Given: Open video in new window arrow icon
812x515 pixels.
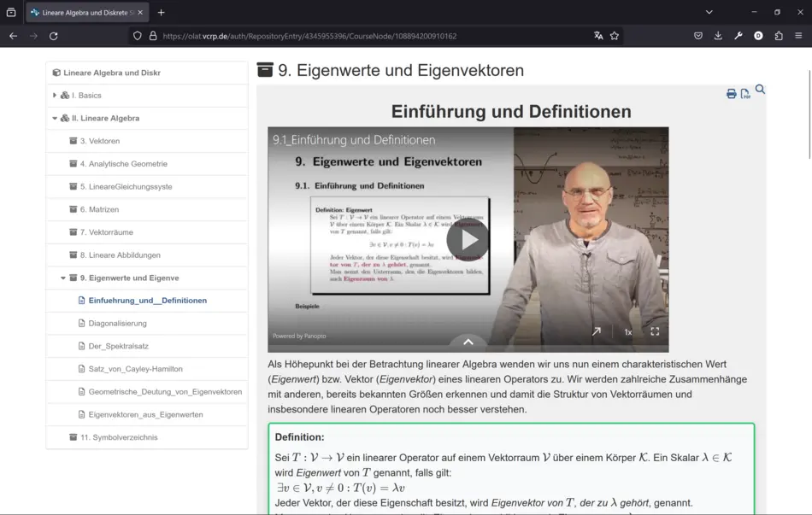Looking at the screenshot, I should [597, 331].
